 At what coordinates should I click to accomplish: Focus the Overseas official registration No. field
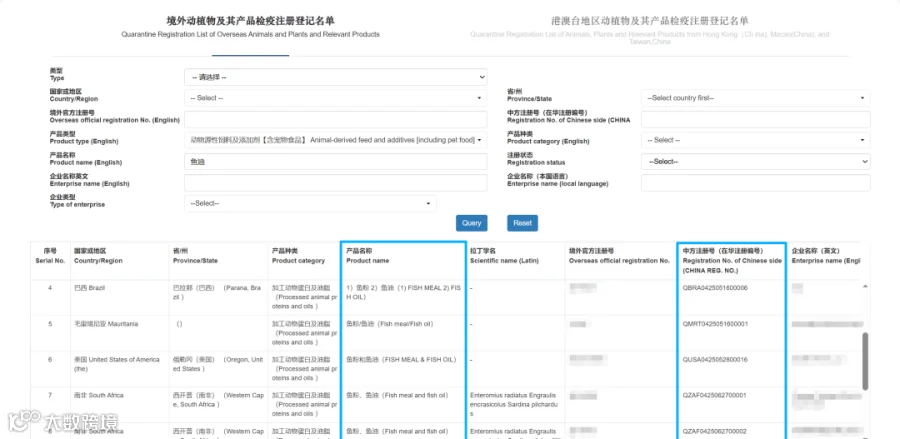click(x=336, y=119)
